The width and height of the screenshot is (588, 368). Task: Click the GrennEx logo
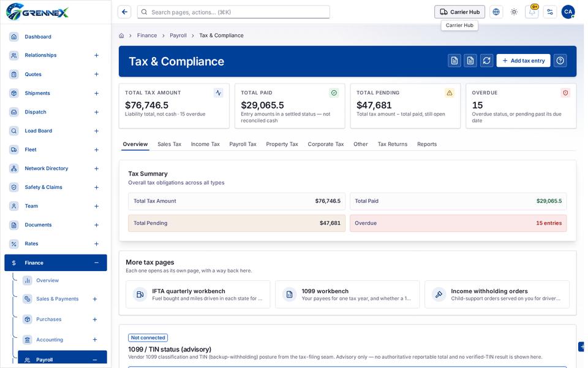tap(37, 12)
